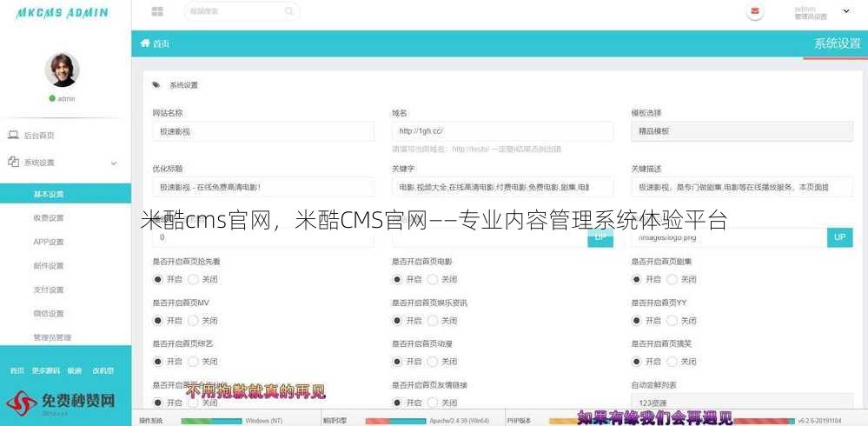Image resolution: width=868 pixels, height=426 pixels.
Task: Open 收费设置 in the sidebar
Action: tap(49, 217)
